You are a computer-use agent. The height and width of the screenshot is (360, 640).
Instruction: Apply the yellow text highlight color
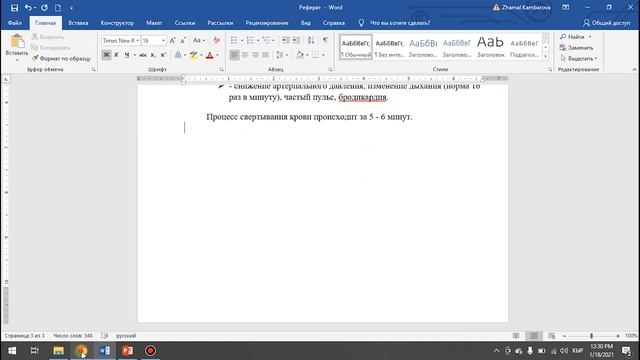[193, 55]
